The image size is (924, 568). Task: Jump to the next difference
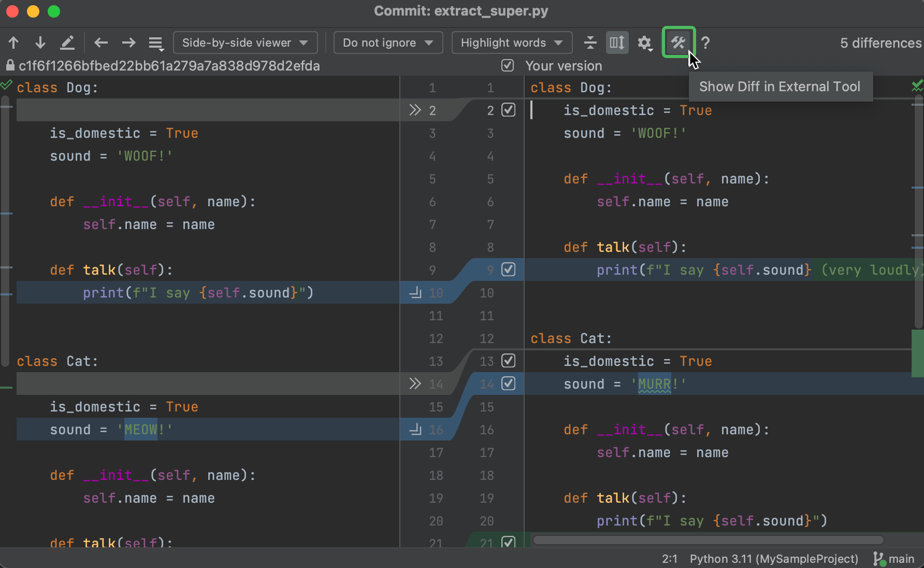40,42
